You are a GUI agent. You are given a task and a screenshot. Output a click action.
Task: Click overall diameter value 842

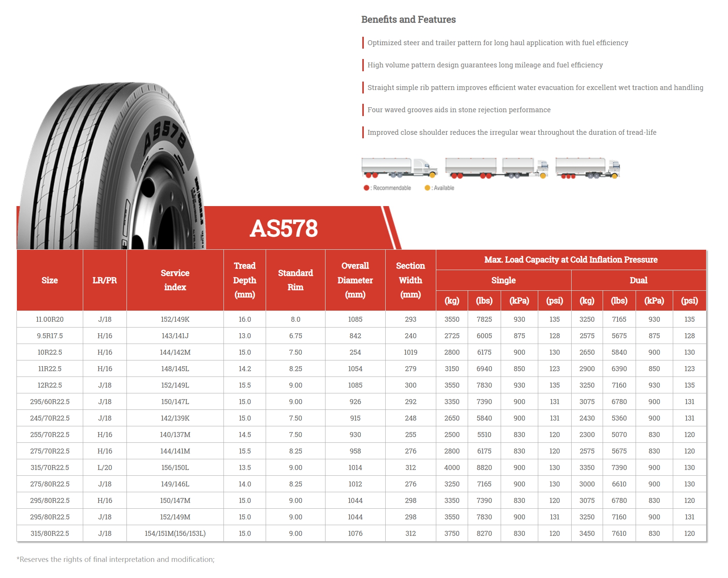(355, 336)
